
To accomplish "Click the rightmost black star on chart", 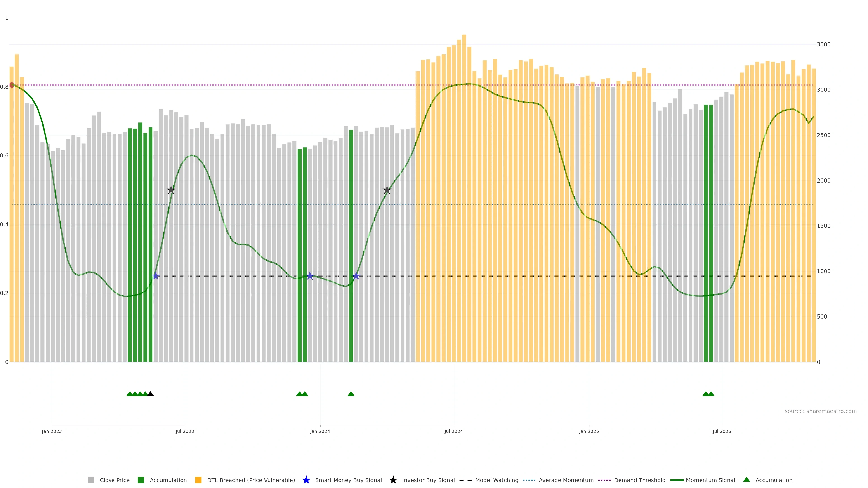I will pos(387,190).
